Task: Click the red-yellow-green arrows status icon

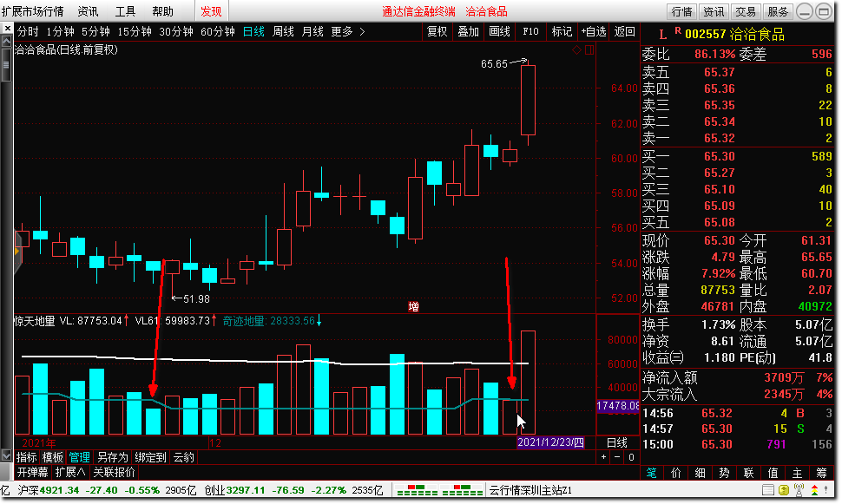Action: coord(814,490)
